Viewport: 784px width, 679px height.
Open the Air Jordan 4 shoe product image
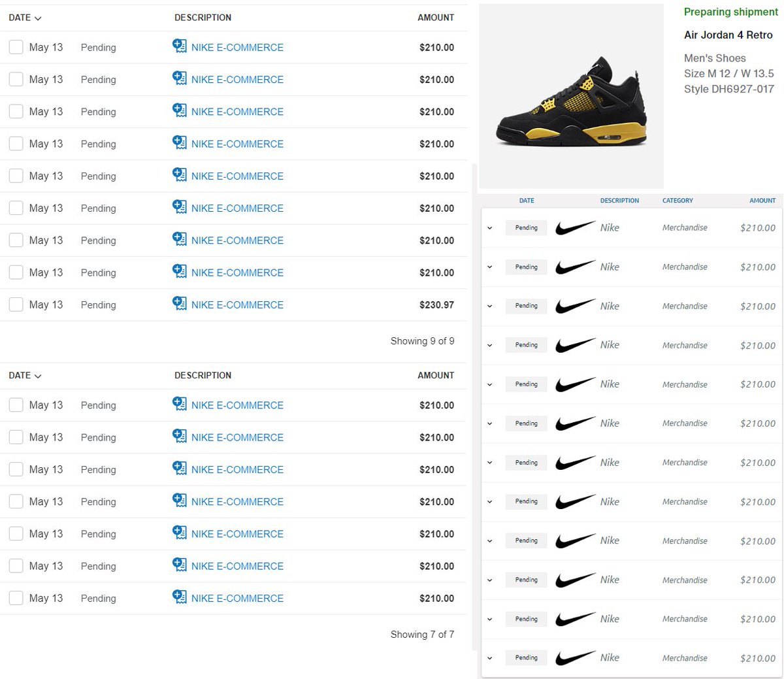point(571,97)
